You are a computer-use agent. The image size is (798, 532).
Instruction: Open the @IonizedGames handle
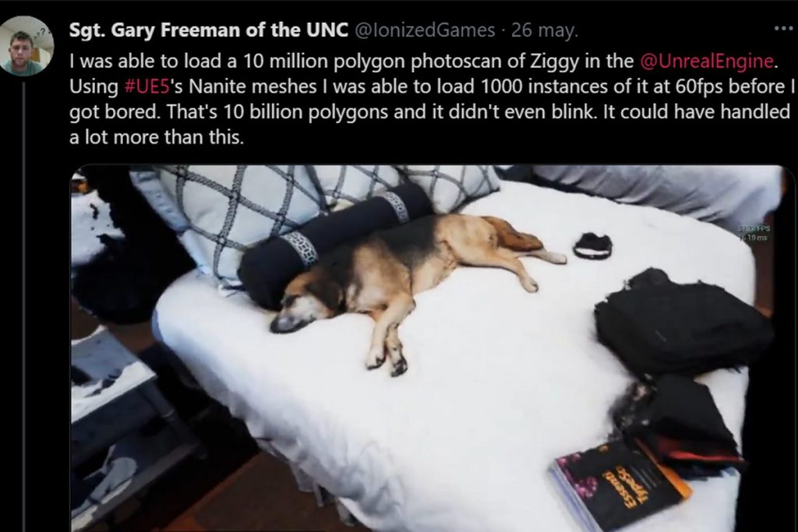424,30
